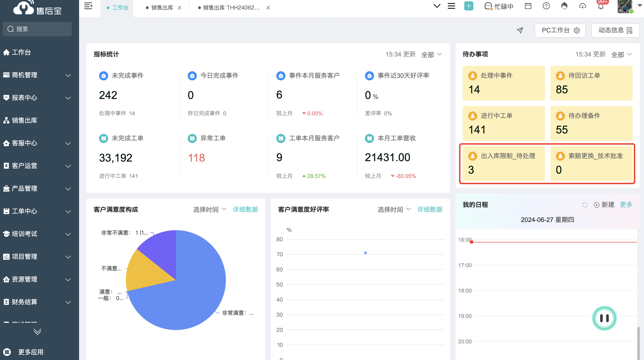This screenshot has height=360, width=644.
Task: Open the three-line list menu icon
Action: coord(451,6)
